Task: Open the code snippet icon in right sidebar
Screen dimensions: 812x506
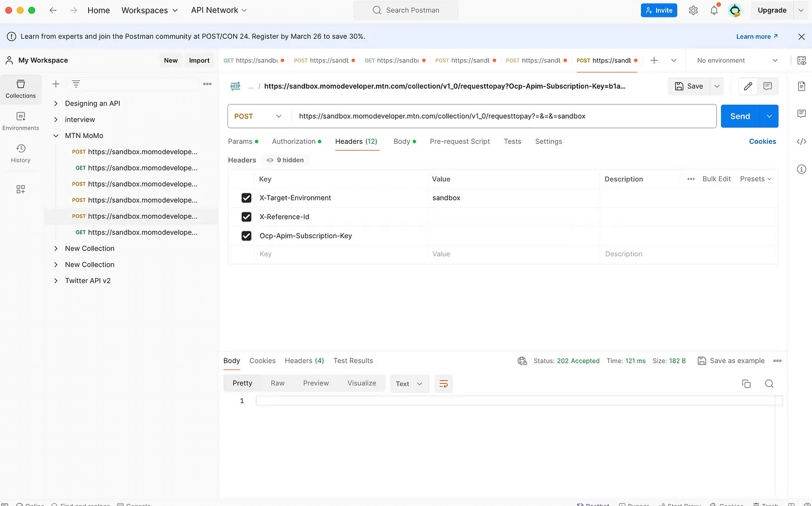Action: point(802,141)
